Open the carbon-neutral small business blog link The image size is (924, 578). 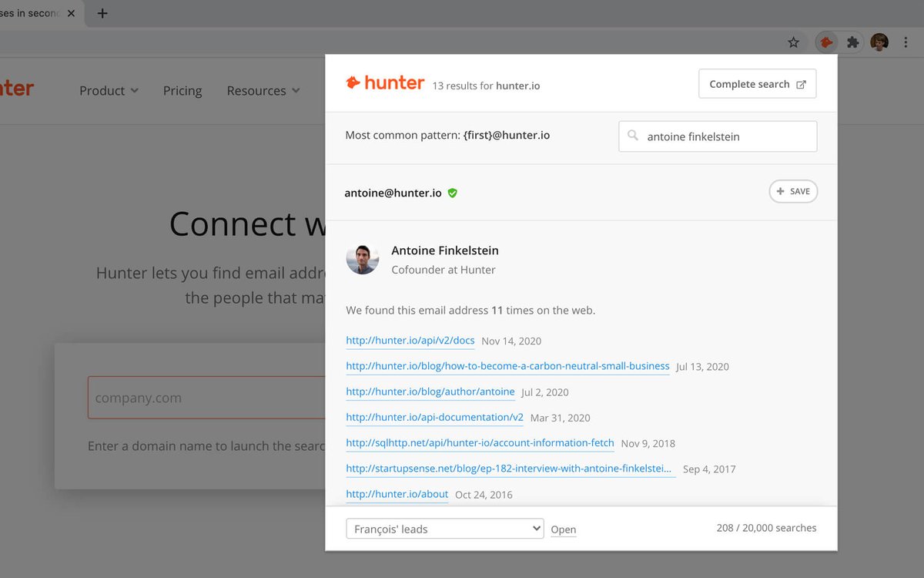[x=507, y=366]
